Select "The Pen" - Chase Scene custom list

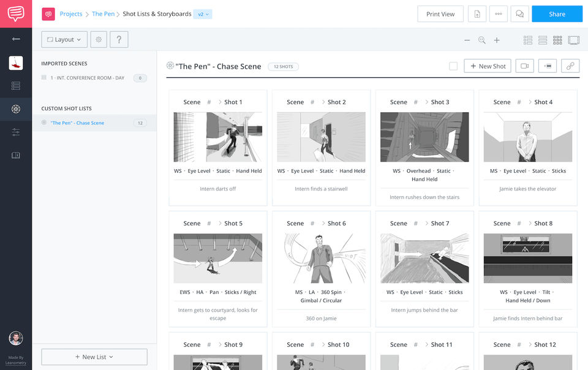point(94,123)
